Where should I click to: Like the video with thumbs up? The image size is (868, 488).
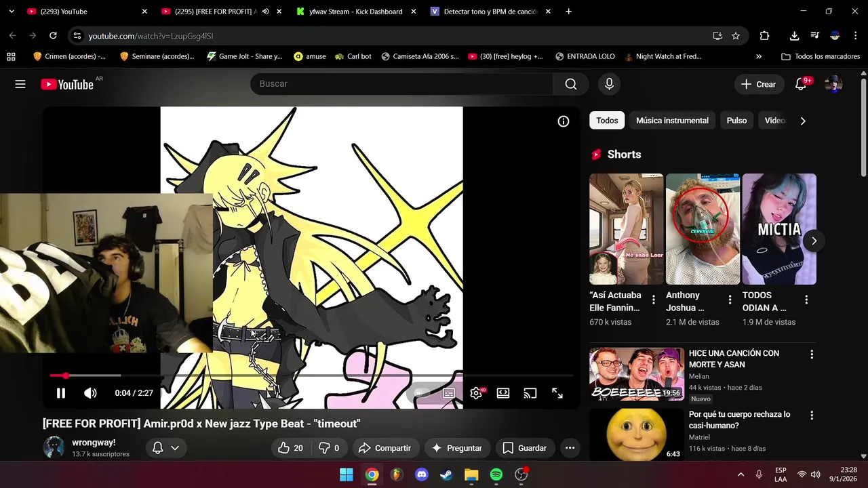(x=290, y=448)
